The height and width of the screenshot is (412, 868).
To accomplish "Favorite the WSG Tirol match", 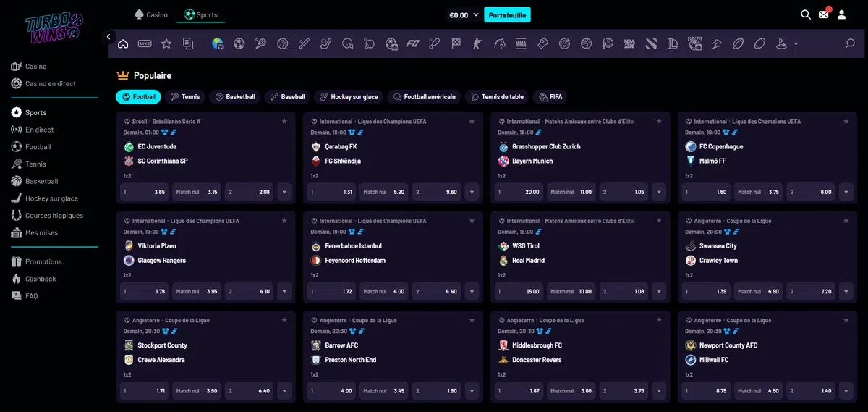I will click(x=659, y=221).
